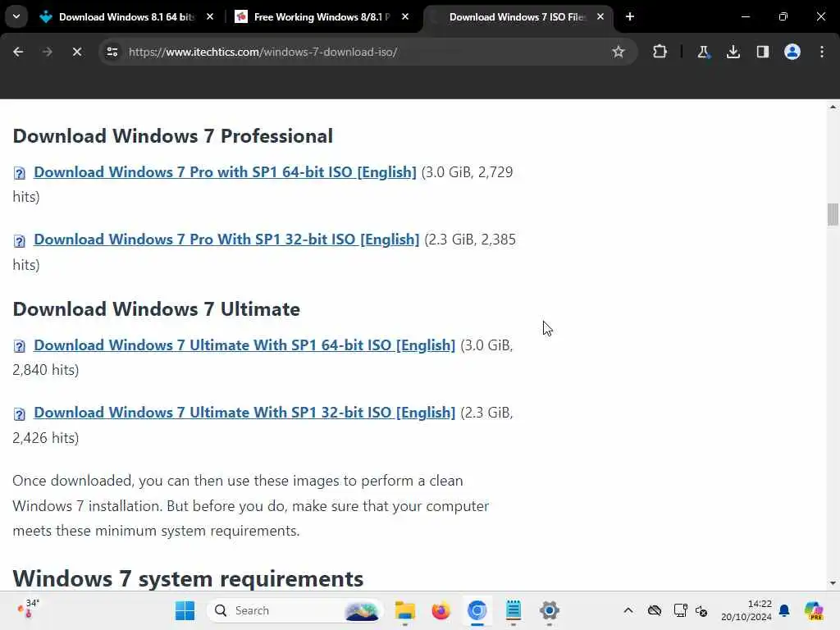
Task: Click the OneDrive cloud tray icon
Action: pyautogui.click(x=654, y=610)
